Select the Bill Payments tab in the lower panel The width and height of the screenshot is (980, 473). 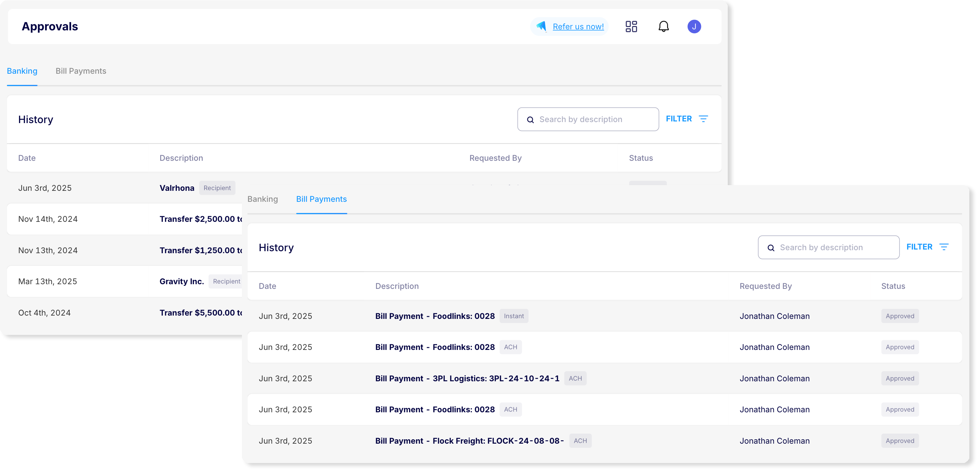(x=321, y=199)
